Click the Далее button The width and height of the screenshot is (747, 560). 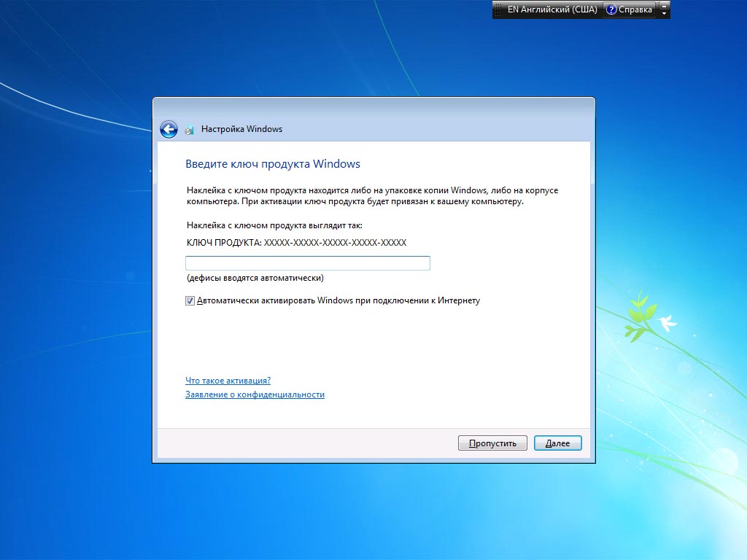558,443
